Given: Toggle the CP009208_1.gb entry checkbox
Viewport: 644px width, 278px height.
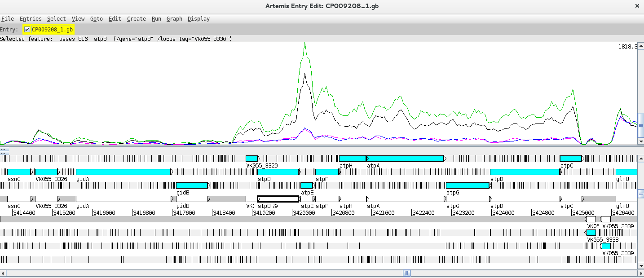Looking at the screenshot, I should pyautogui.click(x=27, y=30).
